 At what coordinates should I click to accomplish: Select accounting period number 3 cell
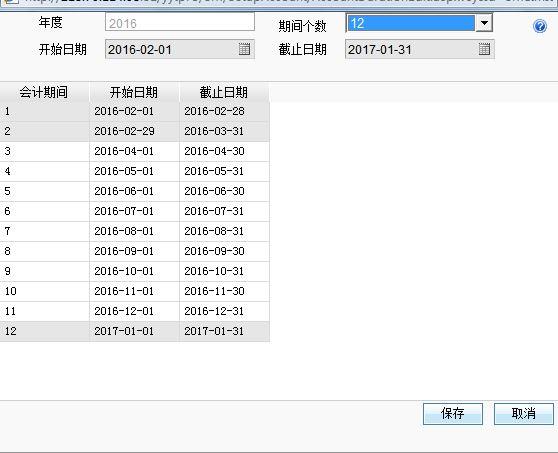click(44, 151)
